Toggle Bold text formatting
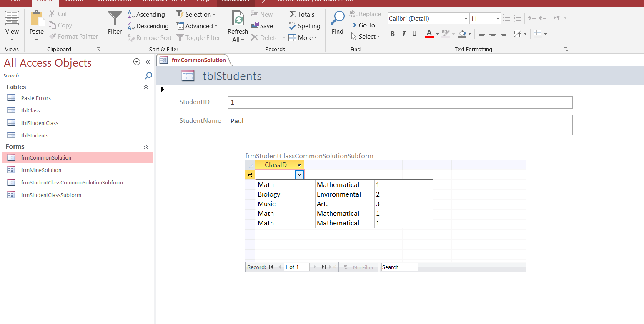This screenshot has width=644, height=324. tap(393, 34)
